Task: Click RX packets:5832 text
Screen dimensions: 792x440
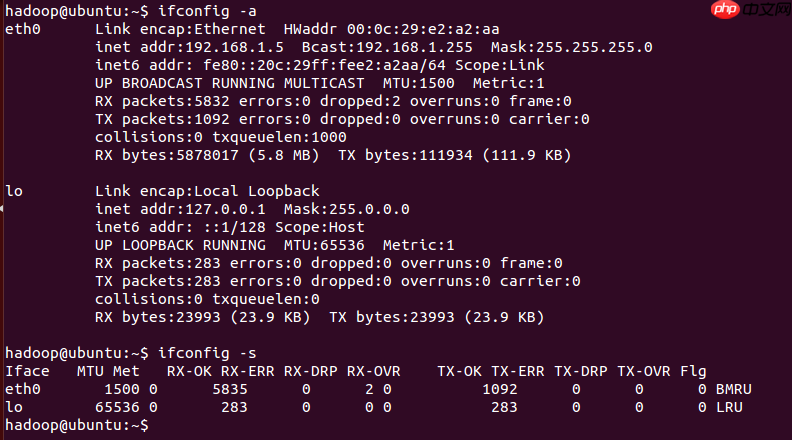Action: click(x=162, y=102)
